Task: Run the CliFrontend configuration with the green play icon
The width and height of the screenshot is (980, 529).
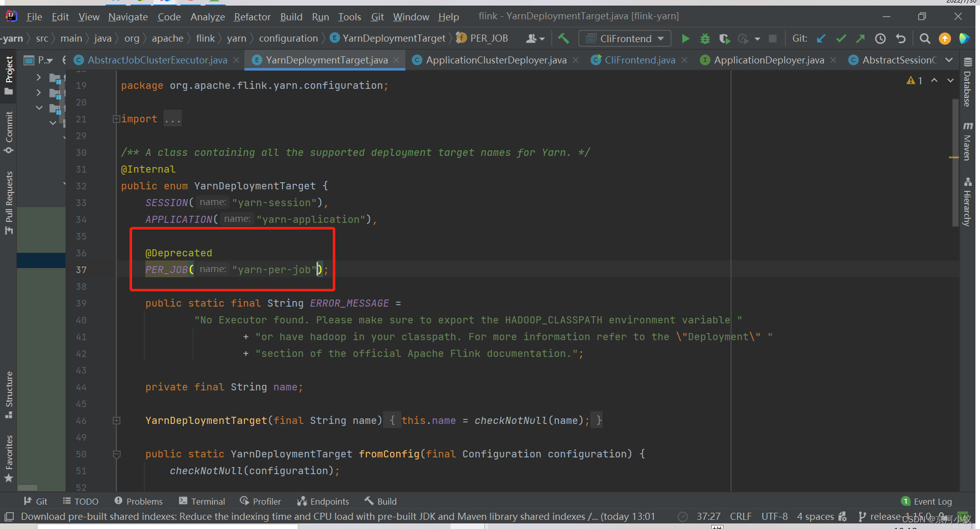Action: click(685, 38)
